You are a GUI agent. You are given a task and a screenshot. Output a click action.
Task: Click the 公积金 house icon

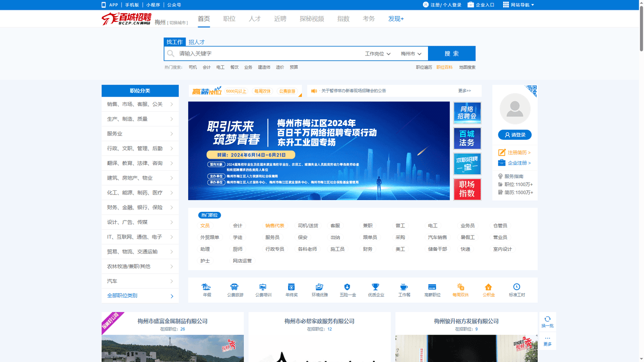[x=488, y=287]
